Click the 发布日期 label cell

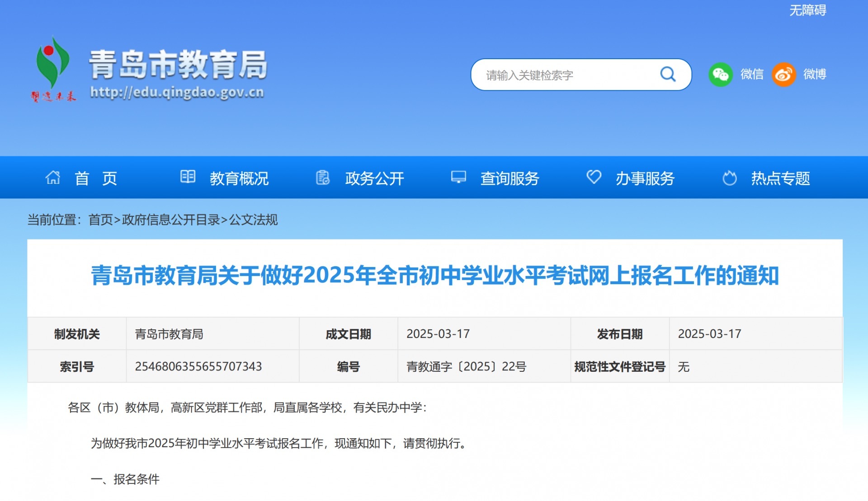pyautogui.click(x=620, y=334)
